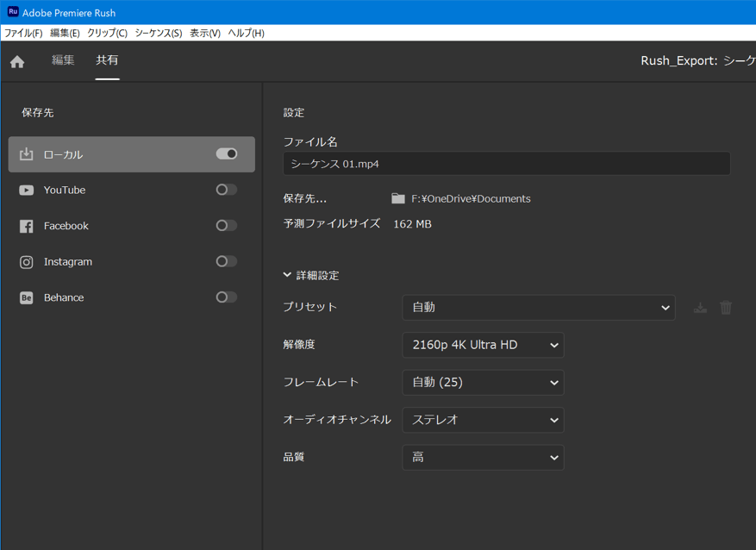This screenshot has height=550, width=756.
Task: Click the Home icon
Action: [x=17, y=61]
